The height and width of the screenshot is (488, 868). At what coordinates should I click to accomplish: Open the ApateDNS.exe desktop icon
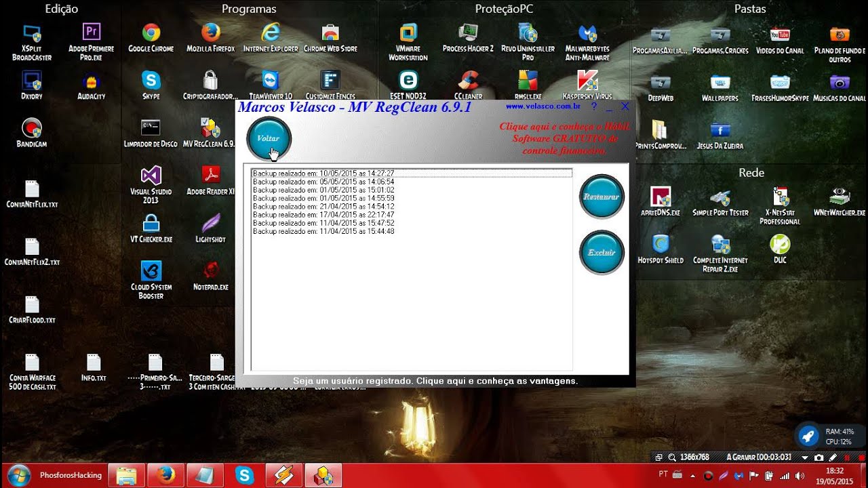(x=660, y=202)
